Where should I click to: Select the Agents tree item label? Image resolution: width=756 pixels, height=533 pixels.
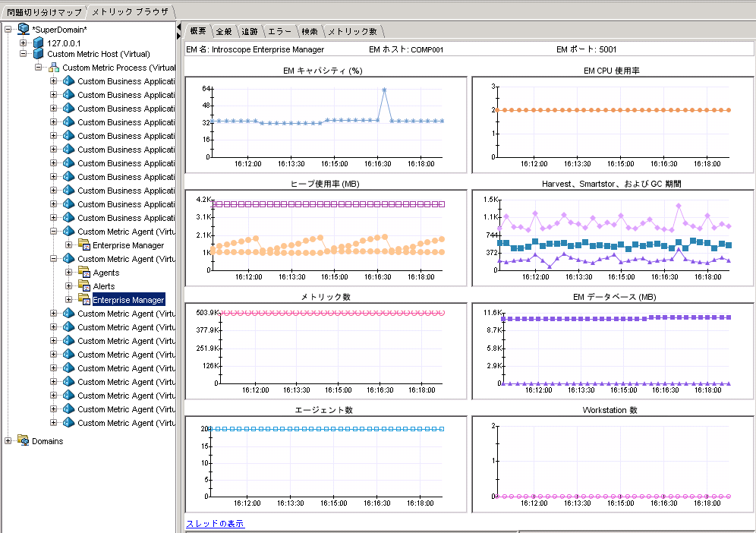[106, 273]
